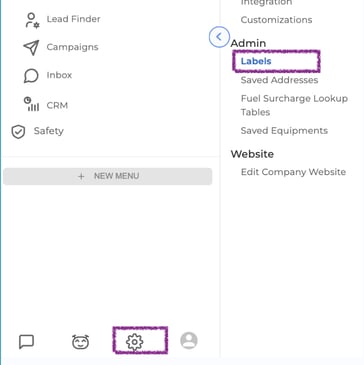Click the smiling face icon at bottom
The height and width of the screenshot is (365, 364).
point(80,341)
